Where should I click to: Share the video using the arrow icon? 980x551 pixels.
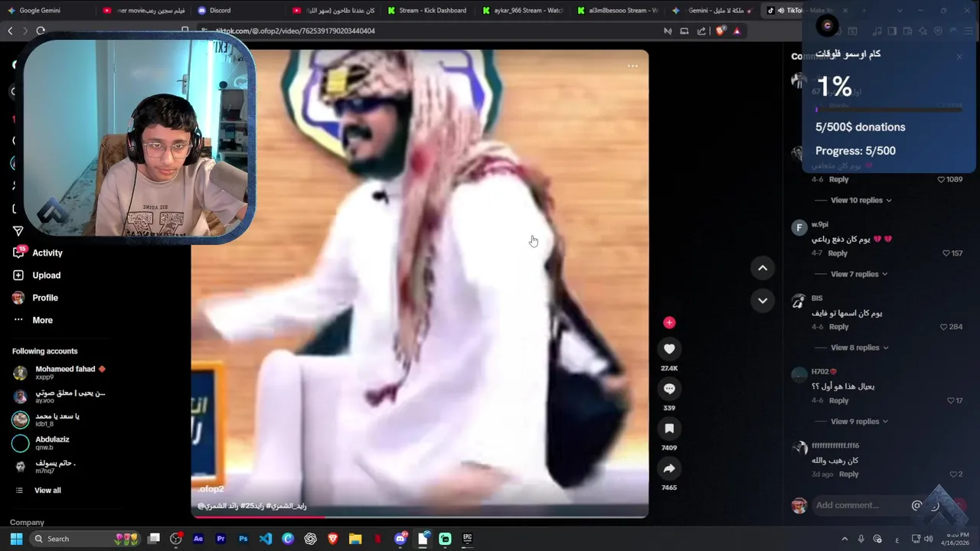pyautogui.click(x=669, y=468)
